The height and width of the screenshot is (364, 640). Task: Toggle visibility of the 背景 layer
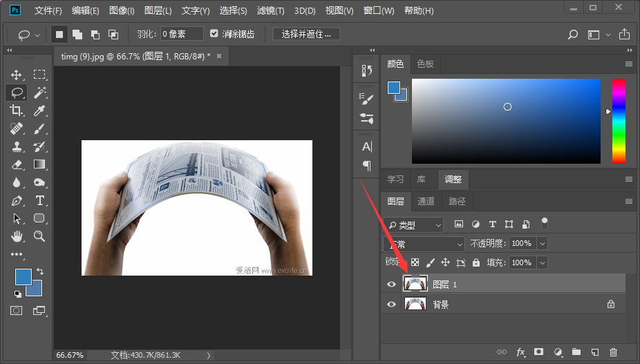[x=392, y=304]
